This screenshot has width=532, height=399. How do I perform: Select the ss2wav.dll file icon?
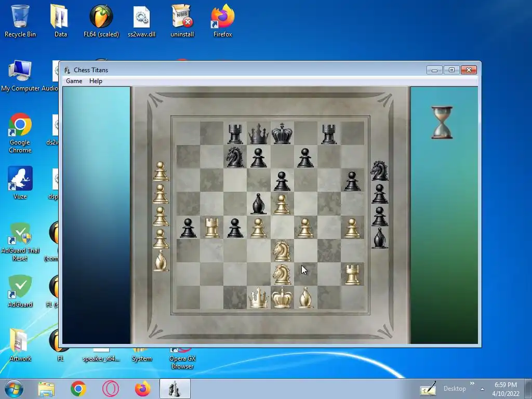pyautogui.click(x=141, y=20)
